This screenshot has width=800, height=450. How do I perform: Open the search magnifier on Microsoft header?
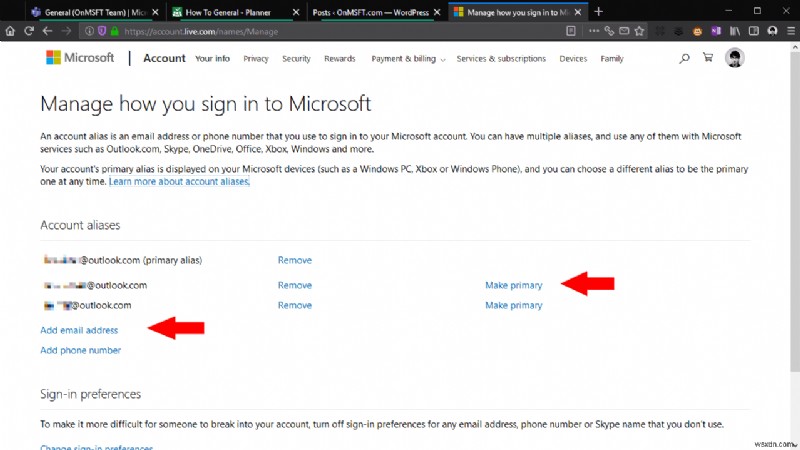(x=684, y=58)
